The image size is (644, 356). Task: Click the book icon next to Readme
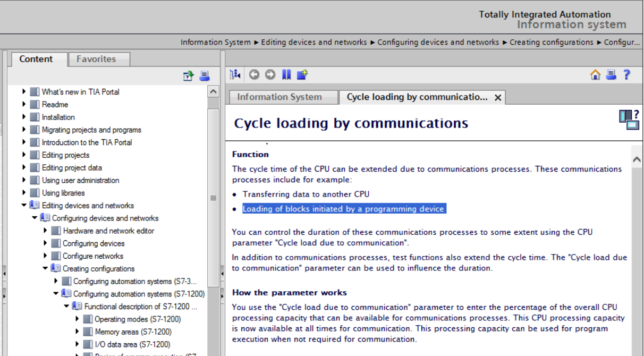(x=35, y=104)
